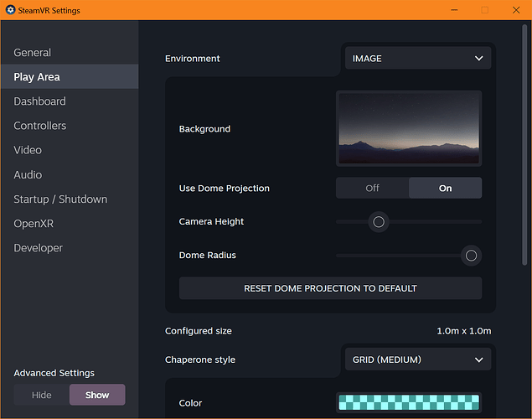Screen dimensions: 532x419
Task: Open the Background image thumbnail picker
Action: click(x=409, y=128)
